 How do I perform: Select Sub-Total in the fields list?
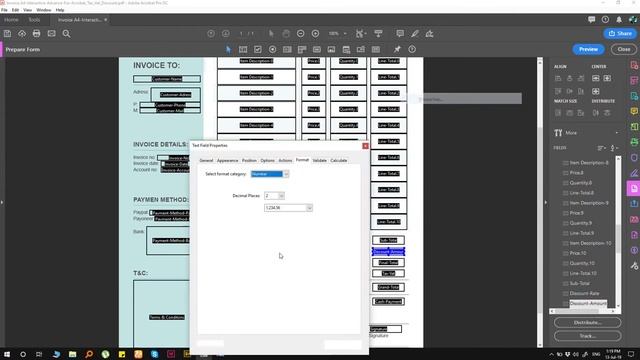[579, 283]
